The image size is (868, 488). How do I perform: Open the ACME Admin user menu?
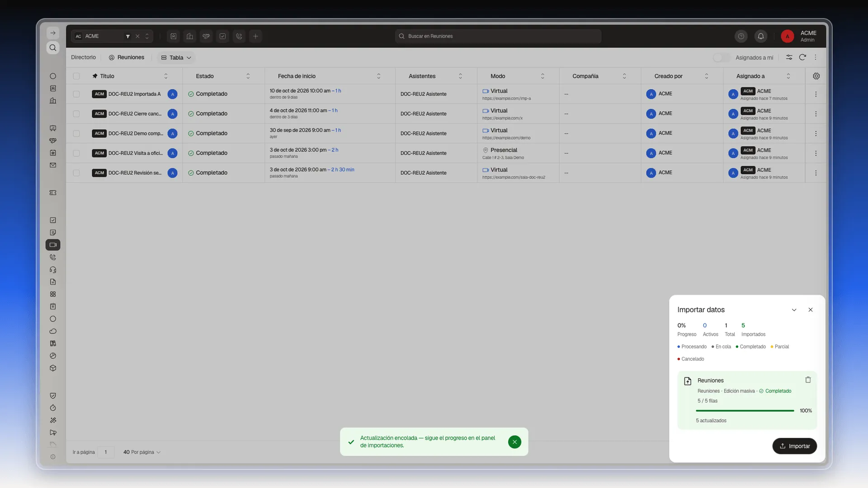coord(799,36)
